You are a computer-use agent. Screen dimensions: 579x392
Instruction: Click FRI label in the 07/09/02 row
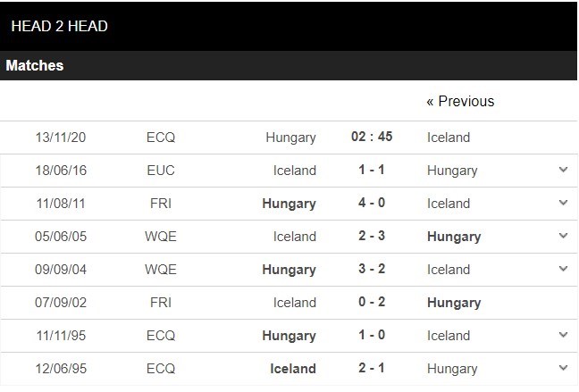click(161, 303)
